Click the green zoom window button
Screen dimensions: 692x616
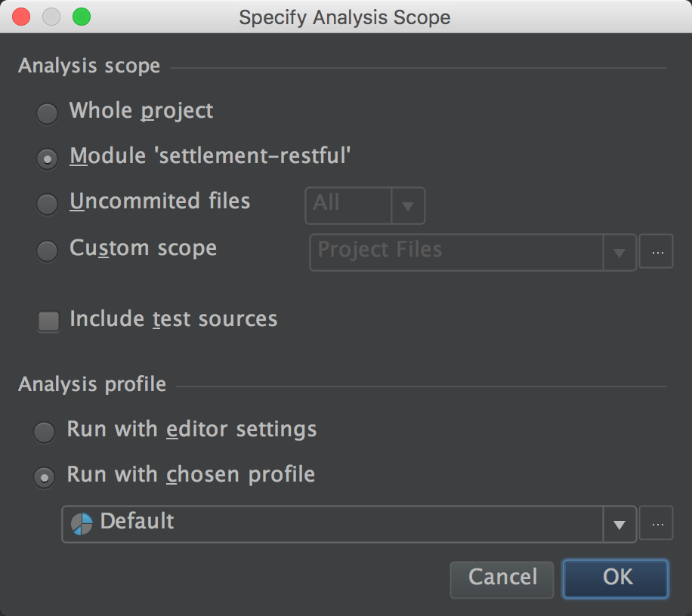[82, 16]
